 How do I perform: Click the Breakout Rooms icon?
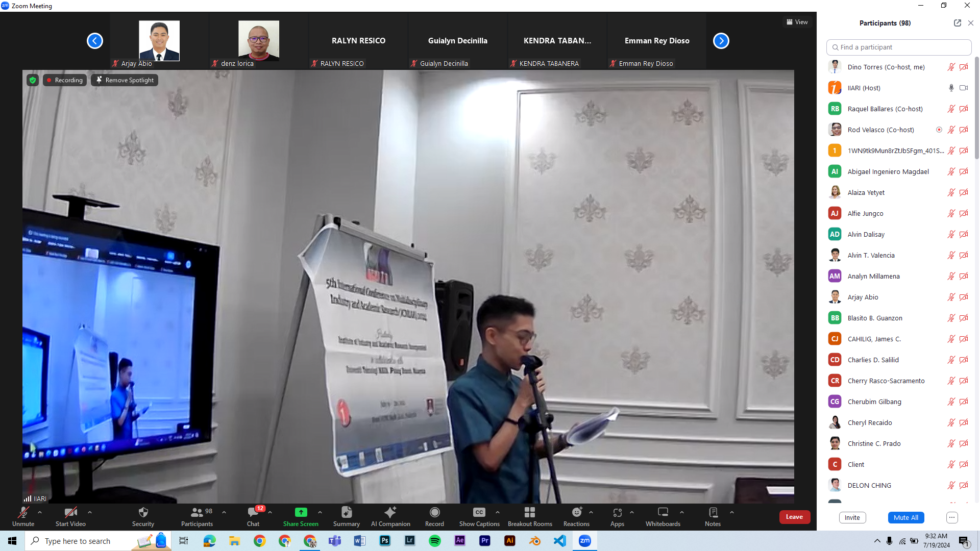tap(530, 512)
